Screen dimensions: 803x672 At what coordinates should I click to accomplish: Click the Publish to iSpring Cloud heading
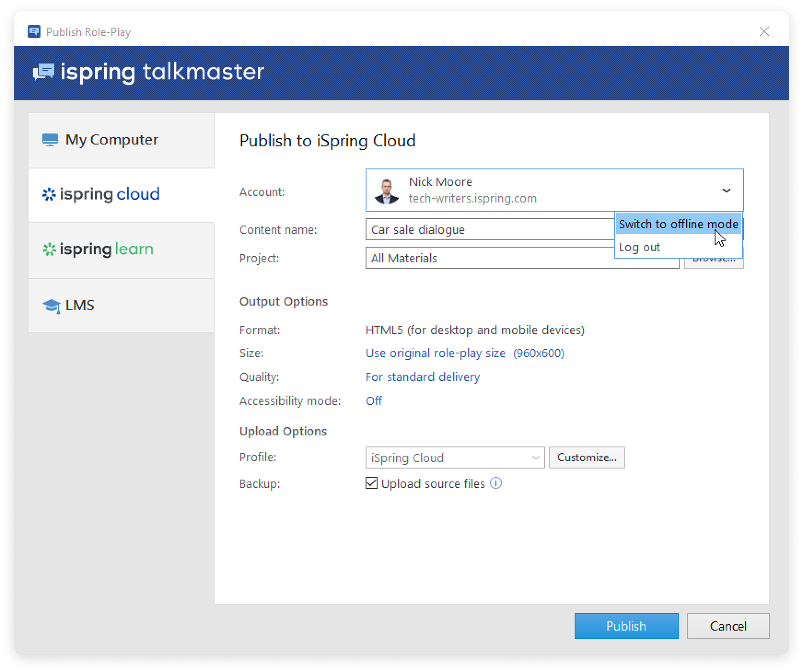(327, 140)
